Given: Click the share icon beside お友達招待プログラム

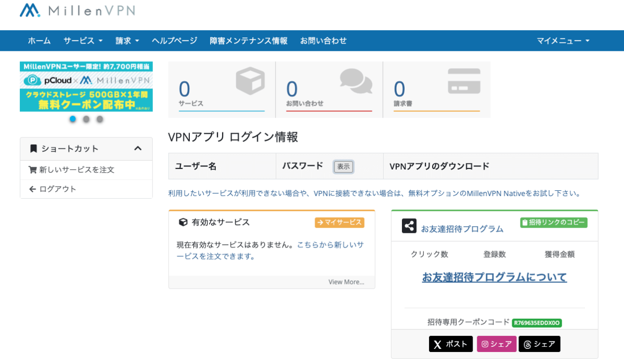Looking at the screenshot, I should 409,226.
